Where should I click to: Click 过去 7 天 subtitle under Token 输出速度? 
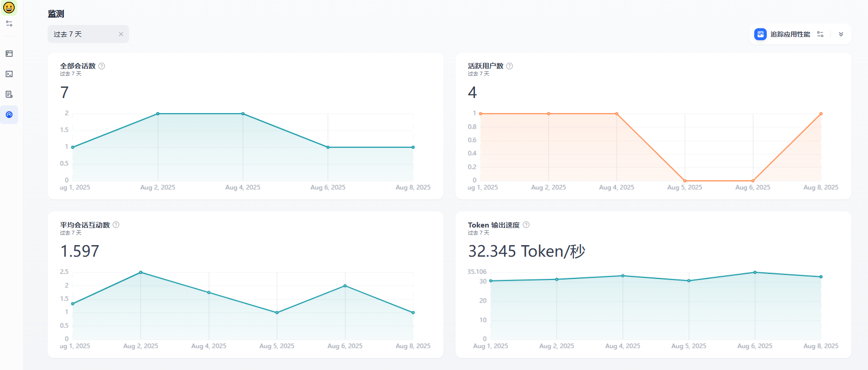click(479, 233)
